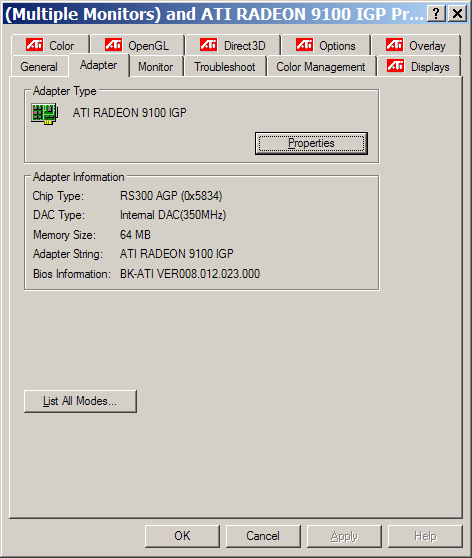Close the dialog with X button
The image size is (472, 558).
pos(457,14)
